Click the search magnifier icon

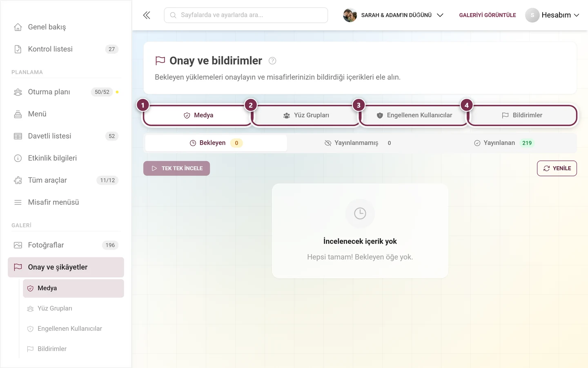pos(173,15)
